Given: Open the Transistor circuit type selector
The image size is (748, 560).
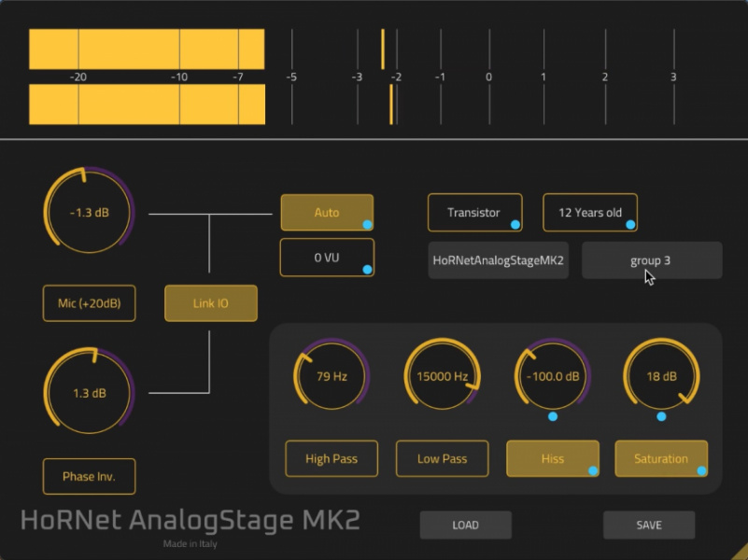Looking at the screenshot, I should pyautogui.click(x=474, y=212).
